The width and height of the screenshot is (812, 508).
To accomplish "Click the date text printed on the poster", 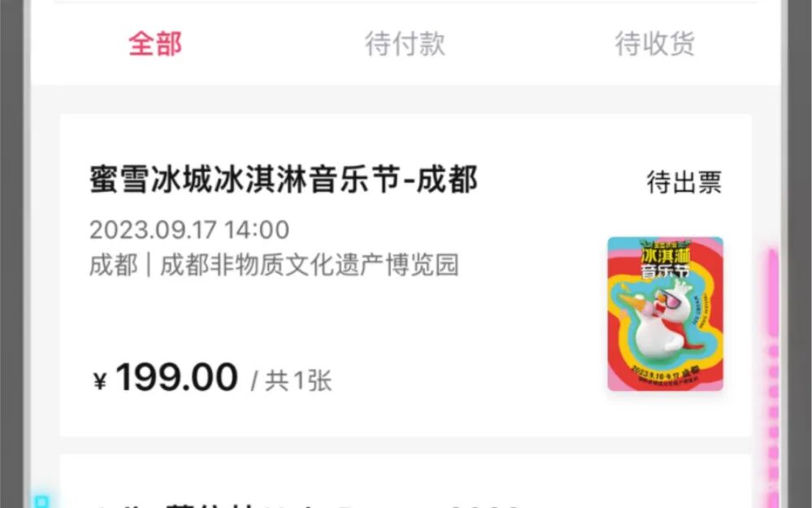I will (x=664, y=373).
